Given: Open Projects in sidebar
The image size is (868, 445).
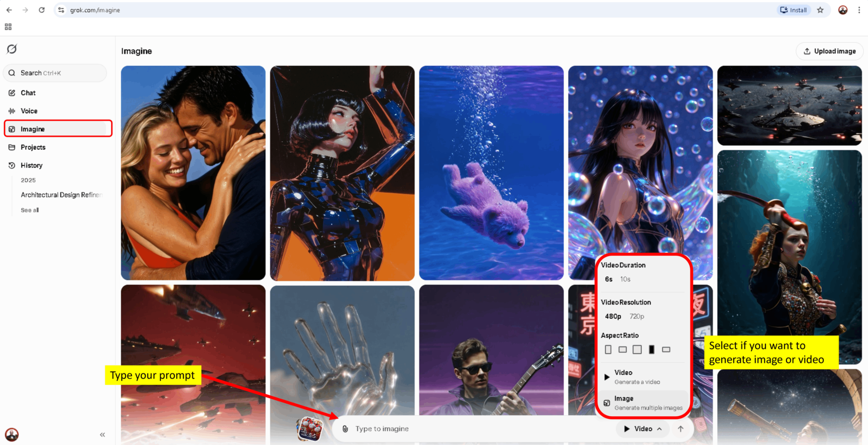Looking at the screenshot, I should click(33, 147).
